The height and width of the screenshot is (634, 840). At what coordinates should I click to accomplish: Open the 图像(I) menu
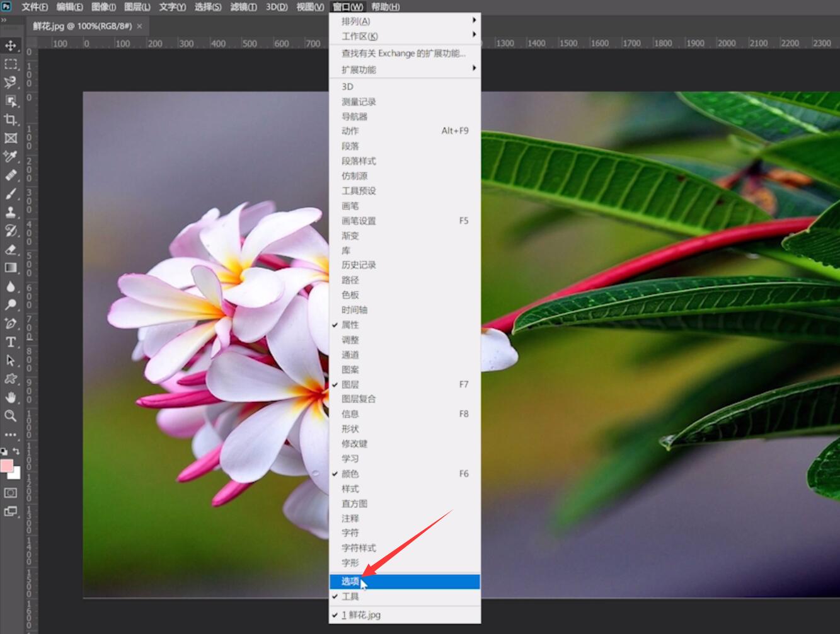tap(103, 7)
